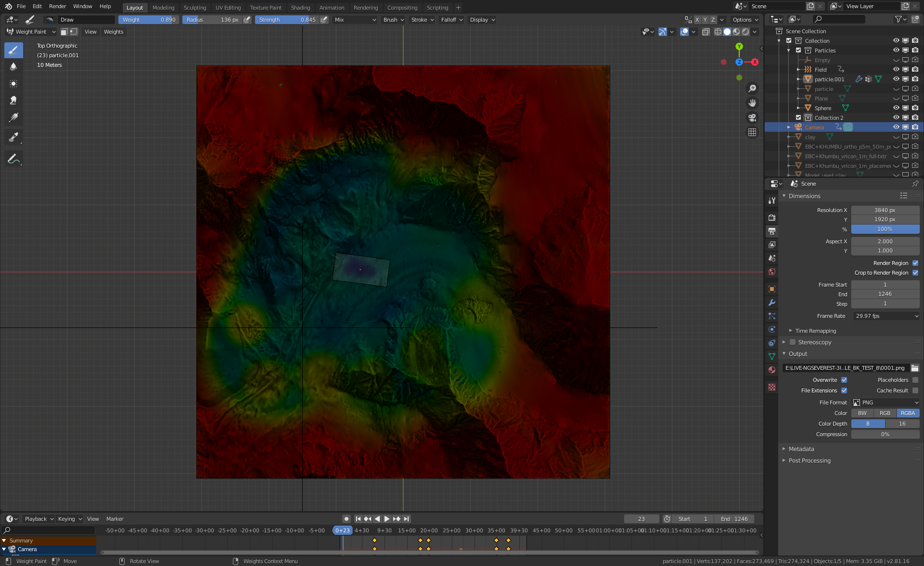The height and width of the screenshot is (566, 924).
Task: Enable the Stereoscopy checkbox
Action: (793, 342)
